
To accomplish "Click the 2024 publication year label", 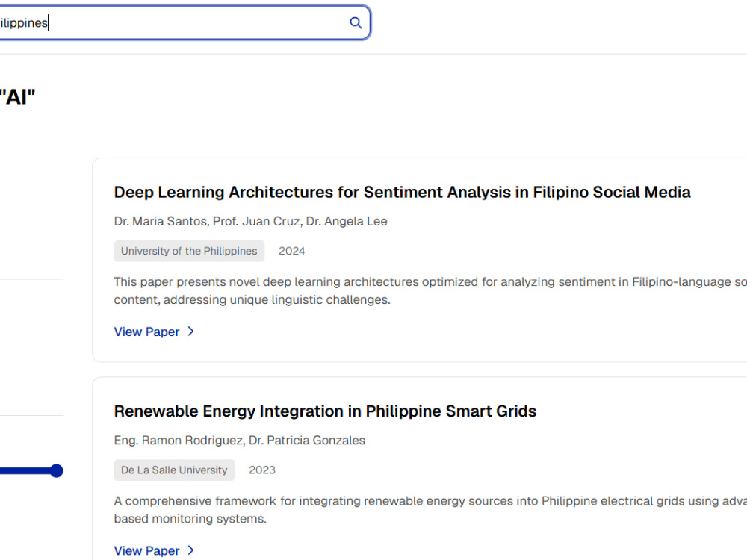I will pos(291,251).
